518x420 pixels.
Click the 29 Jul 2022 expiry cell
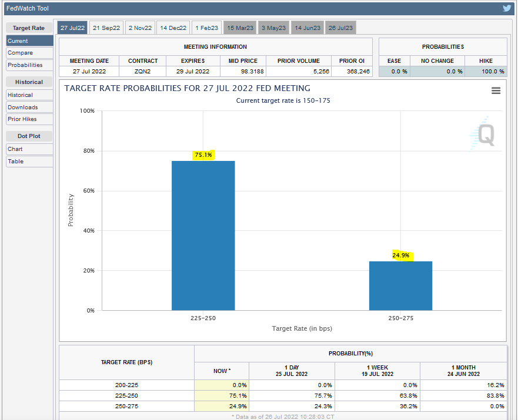click(x=193, y=71)
